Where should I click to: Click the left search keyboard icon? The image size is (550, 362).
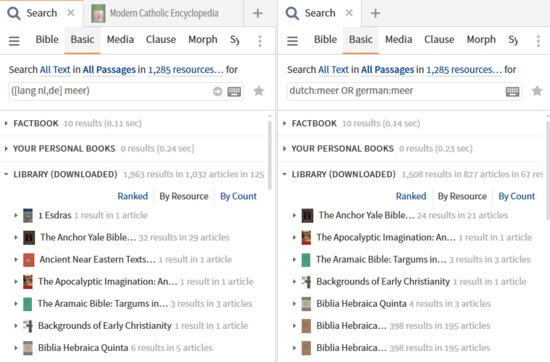(x=234, y=92)
